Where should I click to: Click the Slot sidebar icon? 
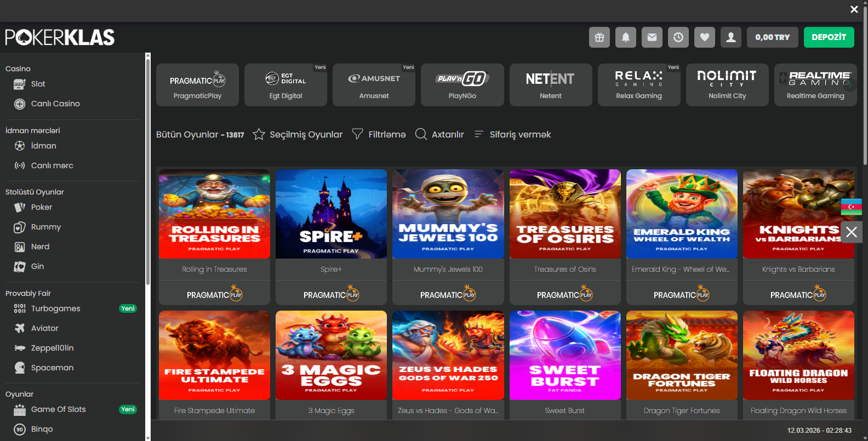(20, 84)
